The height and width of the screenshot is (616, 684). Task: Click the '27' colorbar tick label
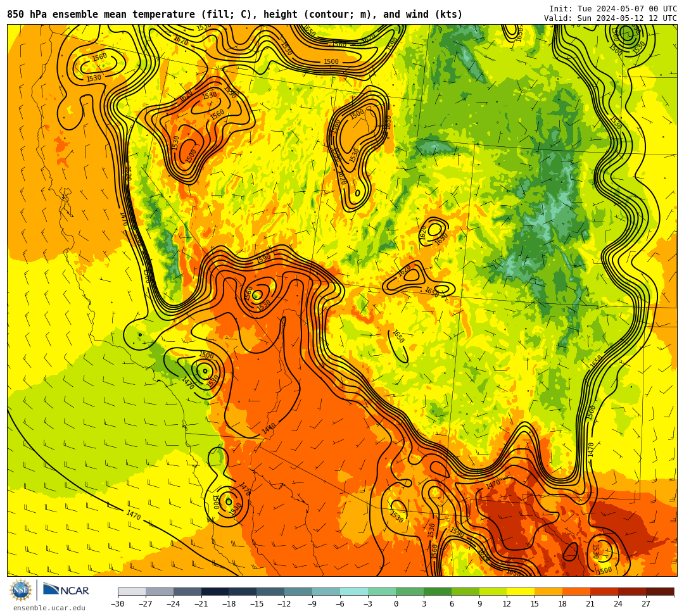[646, 604]
